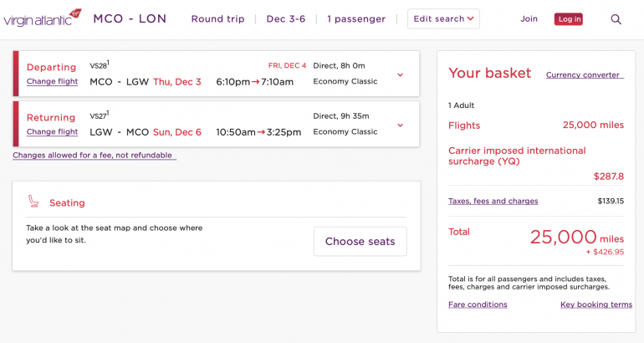This screenshot has height=343, width=644.
Task: Expand the Returning flight details chevron
Action: tap(401, 125)
